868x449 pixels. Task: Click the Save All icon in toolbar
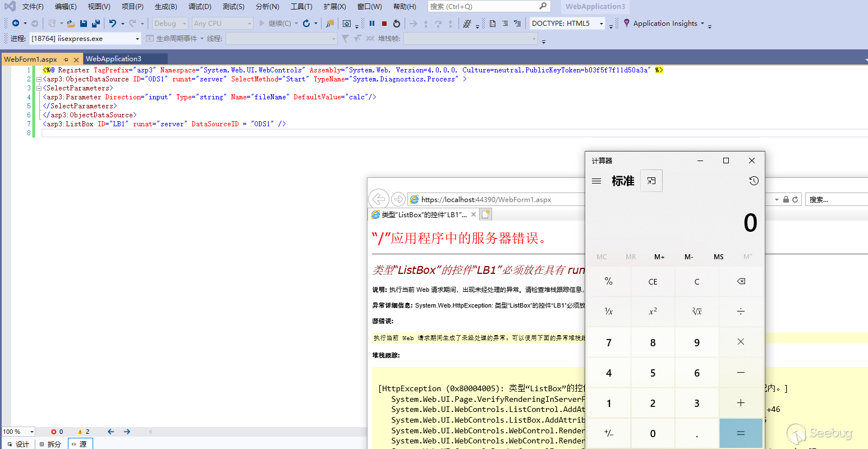click(96, 24)
